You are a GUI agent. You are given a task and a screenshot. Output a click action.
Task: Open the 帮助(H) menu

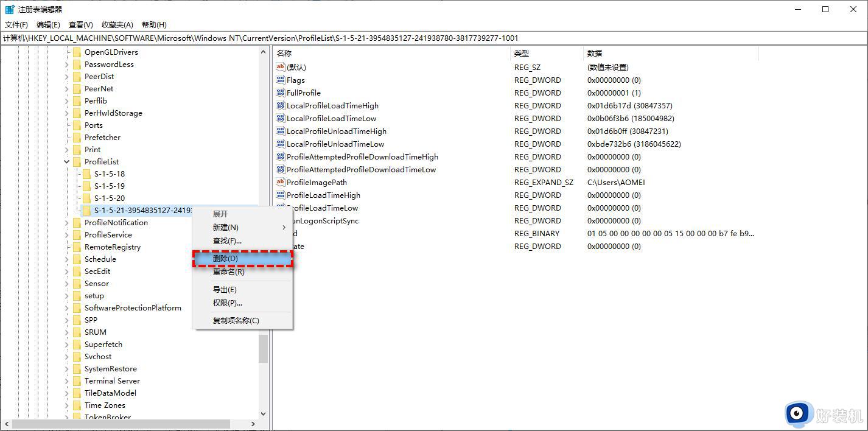click(154, 25)
